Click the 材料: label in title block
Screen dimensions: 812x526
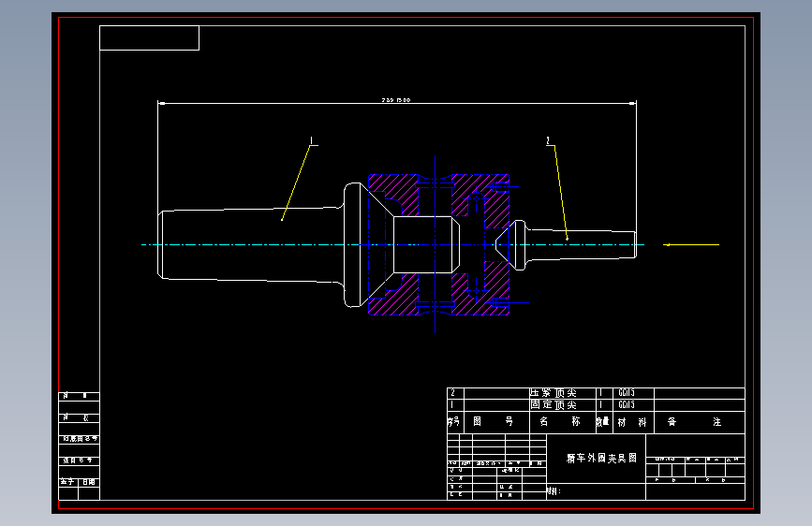pos(554,491)
